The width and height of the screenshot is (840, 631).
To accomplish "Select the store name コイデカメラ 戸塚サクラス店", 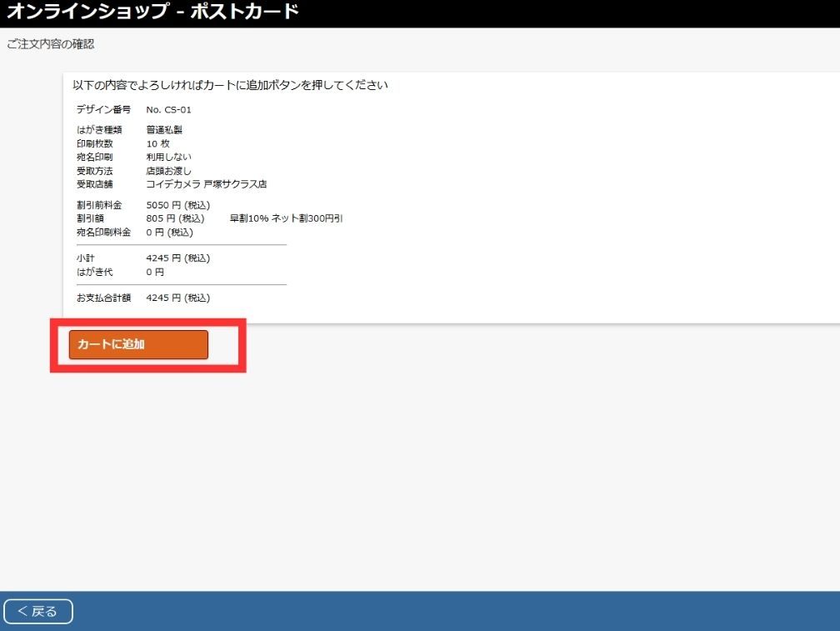I will click(206, 184).
